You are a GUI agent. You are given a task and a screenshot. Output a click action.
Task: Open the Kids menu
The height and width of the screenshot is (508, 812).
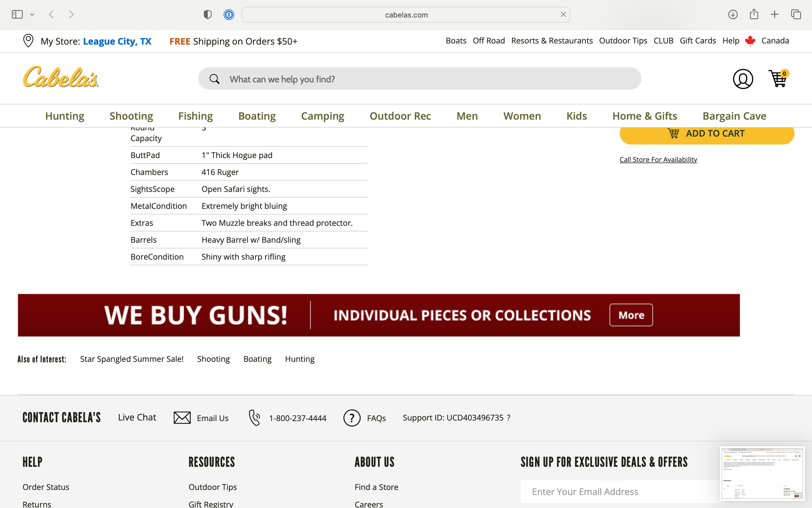tap(577, 116)
